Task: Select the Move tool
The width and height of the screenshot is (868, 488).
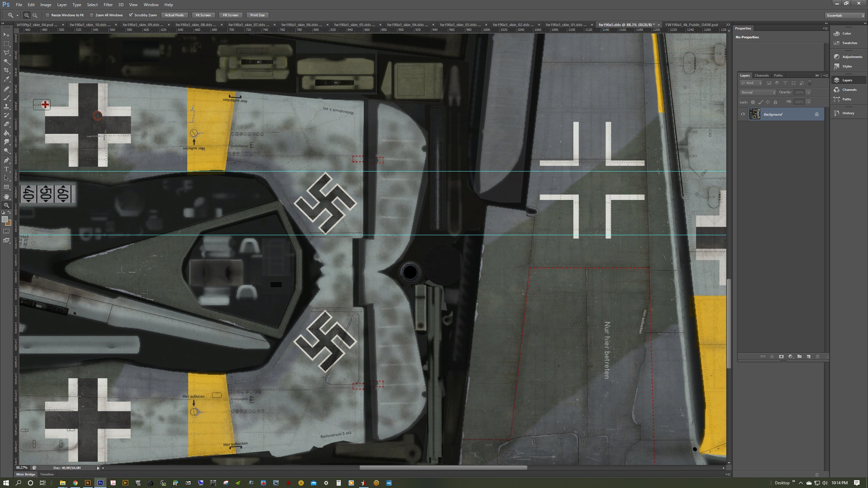Action: click(6, 35)
